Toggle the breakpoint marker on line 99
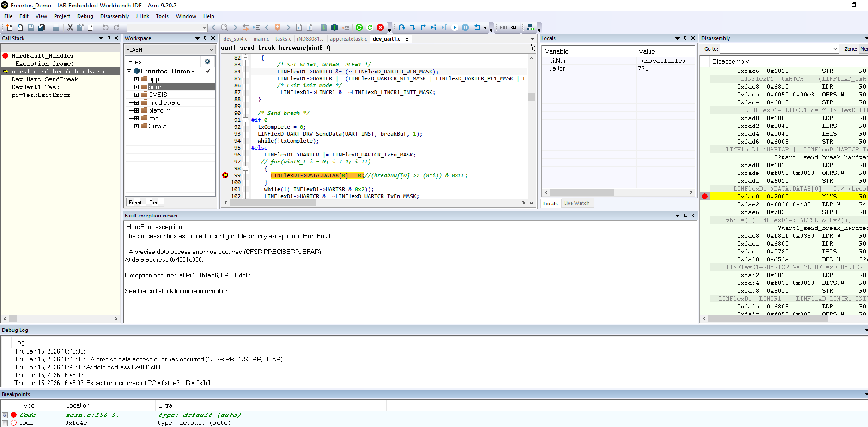868x427 pixels. click(x=225, y=175)
